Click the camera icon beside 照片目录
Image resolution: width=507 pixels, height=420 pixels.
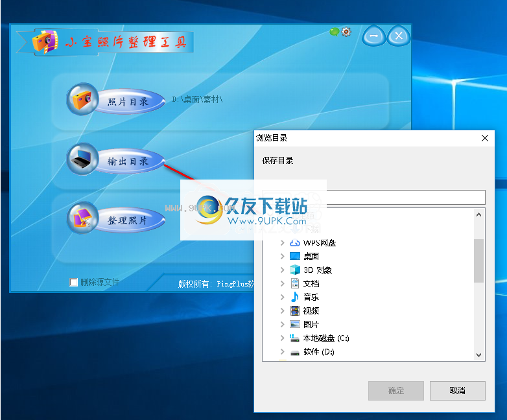tap(83, 99)
